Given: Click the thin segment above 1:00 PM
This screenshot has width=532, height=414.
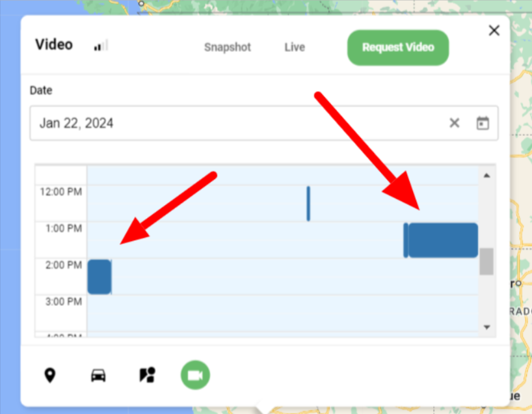Looking at the screenshot, I should pyautogui.click(x=308, y=202).
